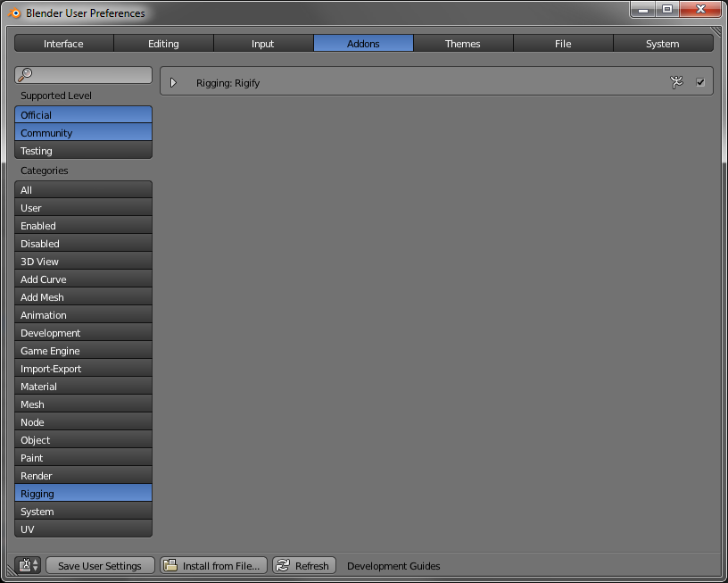Click the Refresh button

[x=304, y=565]
